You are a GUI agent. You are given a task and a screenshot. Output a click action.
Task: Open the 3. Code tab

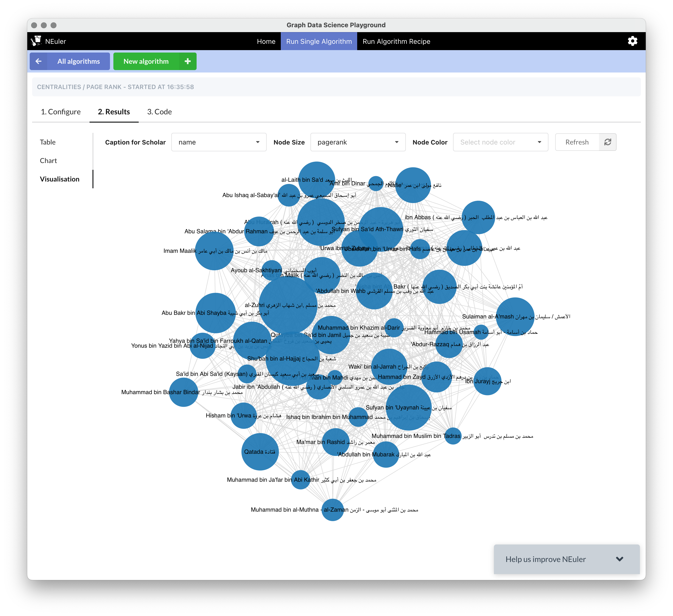coord(159,112)
